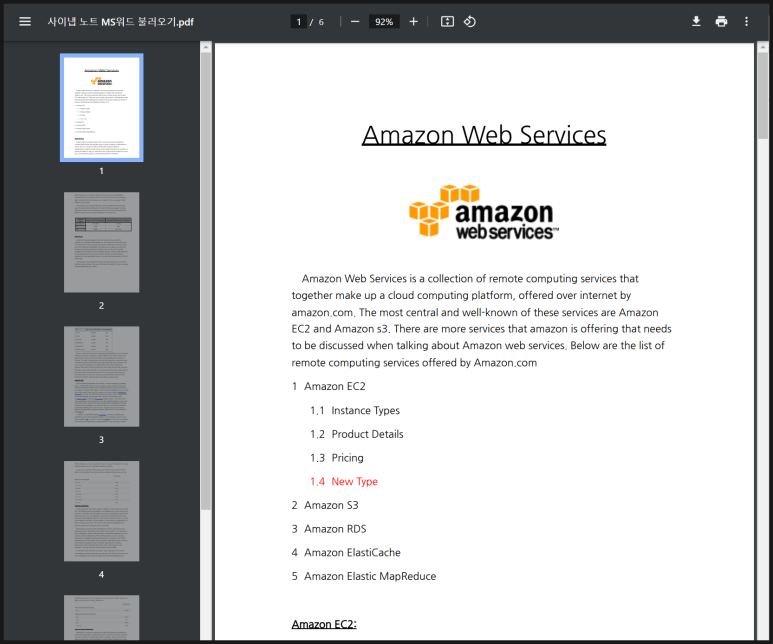Image resolution: width=773 pixels, height=644 pixels.
Task: Click page label '2' under the thumbnail
Action: point(101,305)
